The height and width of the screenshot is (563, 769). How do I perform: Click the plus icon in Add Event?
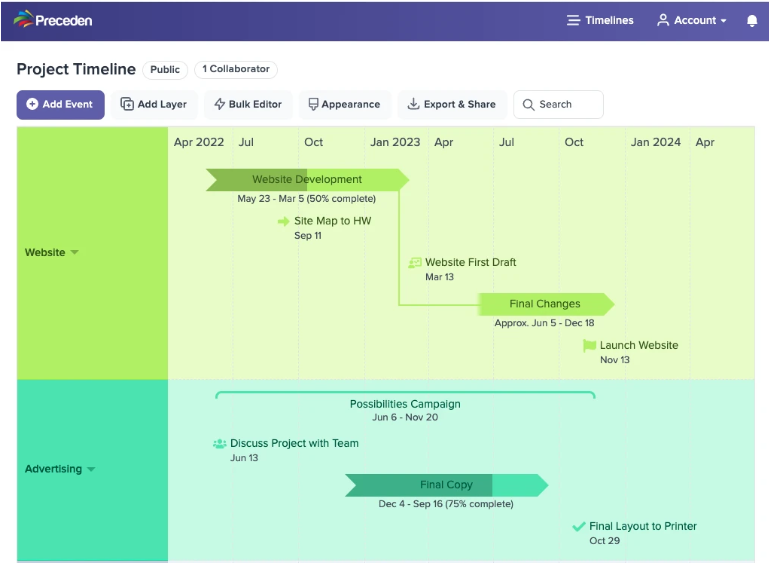point(32,104)
